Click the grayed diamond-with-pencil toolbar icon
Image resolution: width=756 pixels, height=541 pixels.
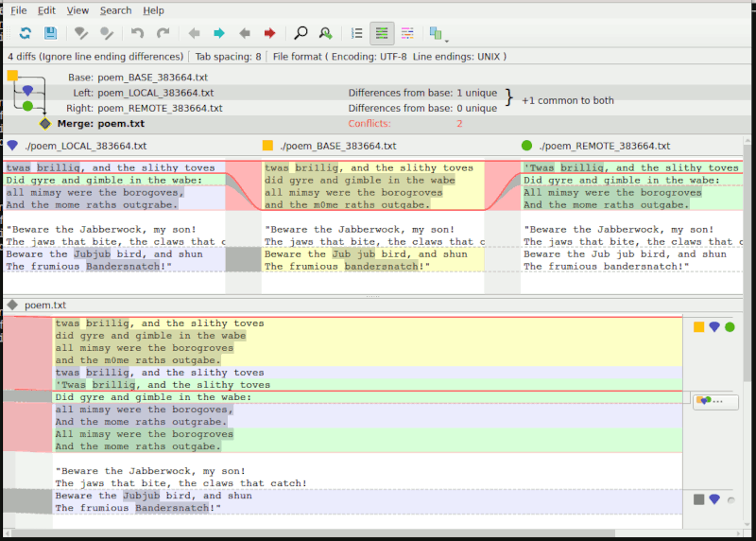coord(81,33)
